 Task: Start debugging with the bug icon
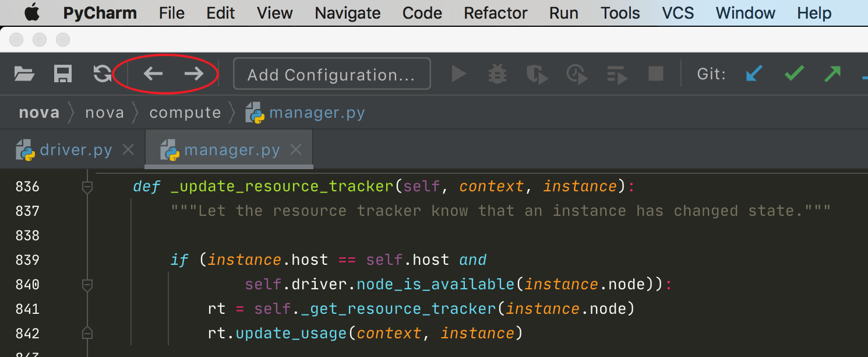[497, 74]
